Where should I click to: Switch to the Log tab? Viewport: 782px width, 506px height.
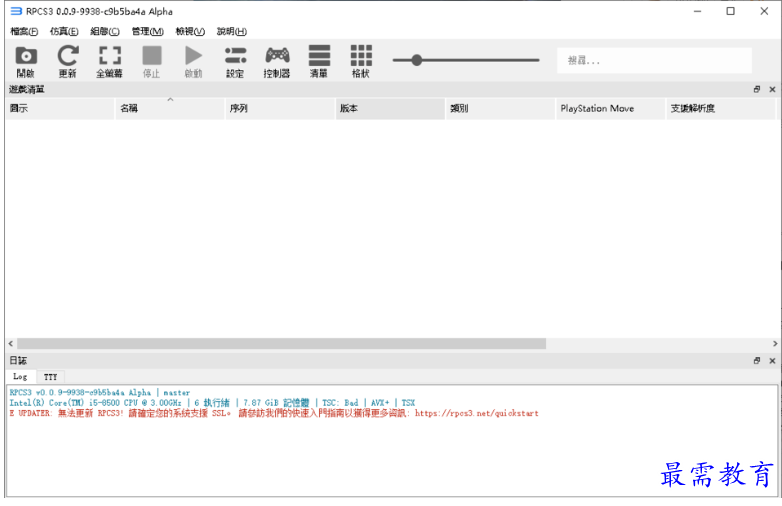[20, 376]
